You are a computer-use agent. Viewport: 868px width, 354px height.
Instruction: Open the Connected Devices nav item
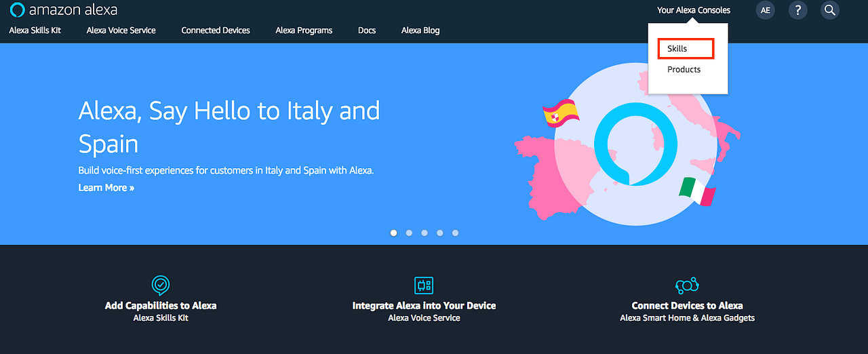tap(216, 31)
